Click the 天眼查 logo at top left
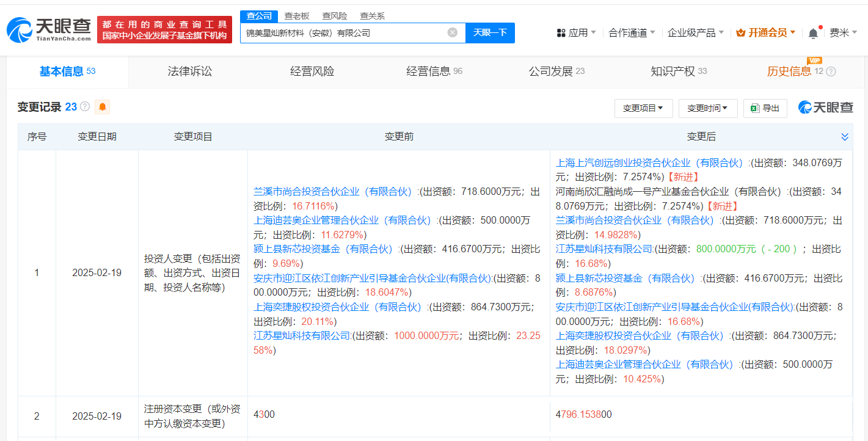 coord(49,29)
